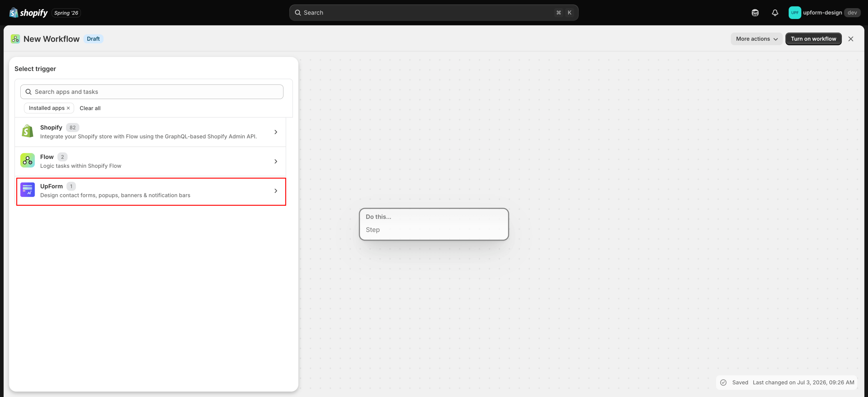Viewport: 868px width, 397px height.
Task: Click the dev badge in top bar
Action: pyautogui.click(x=852, y=13)
